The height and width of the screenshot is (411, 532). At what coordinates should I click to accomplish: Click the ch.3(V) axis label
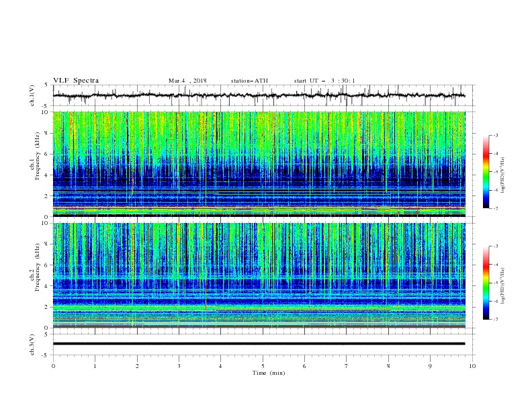point(32,345)
